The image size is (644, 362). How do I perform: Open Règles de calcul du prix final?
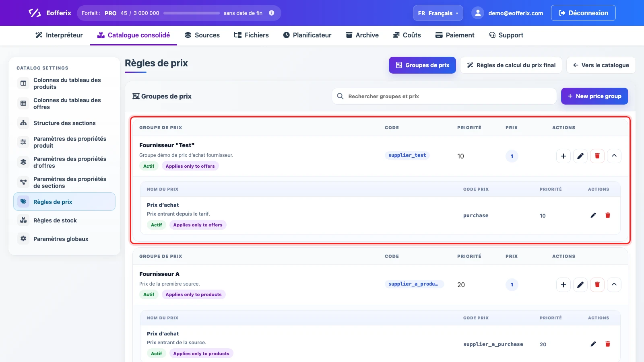coord(511,65)
